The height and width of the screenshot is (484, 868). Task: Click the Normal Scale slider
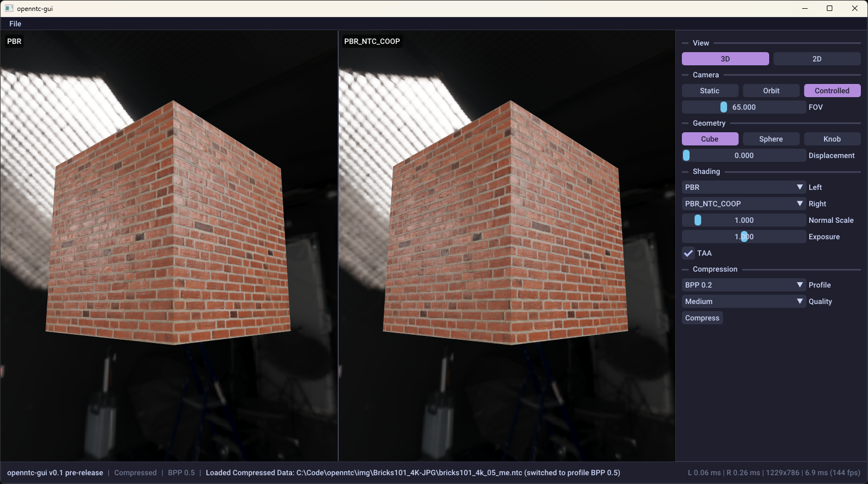point(744,220)
